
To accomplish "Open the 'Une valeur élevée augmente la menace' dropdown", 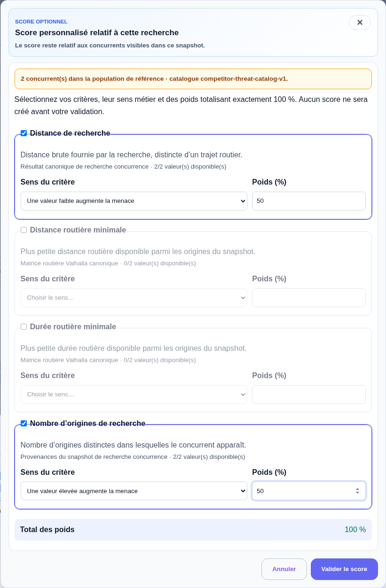I will pos(134,491).
